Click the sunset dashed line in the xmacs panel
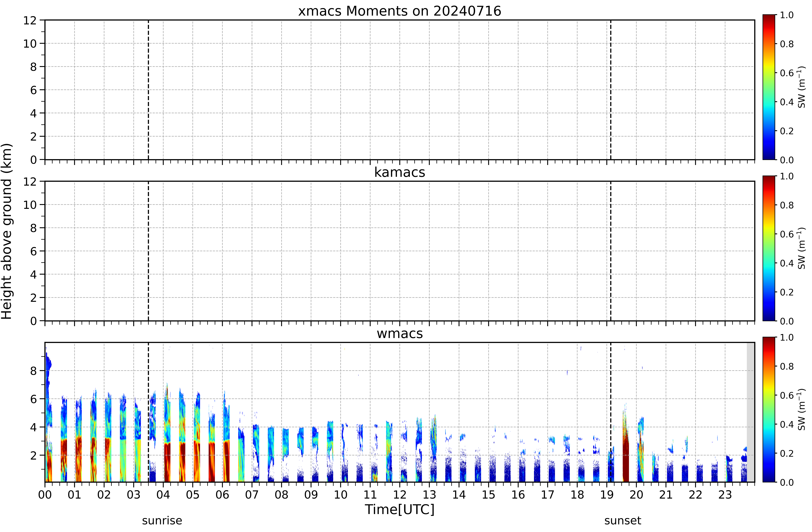 [x=611, y=90]
